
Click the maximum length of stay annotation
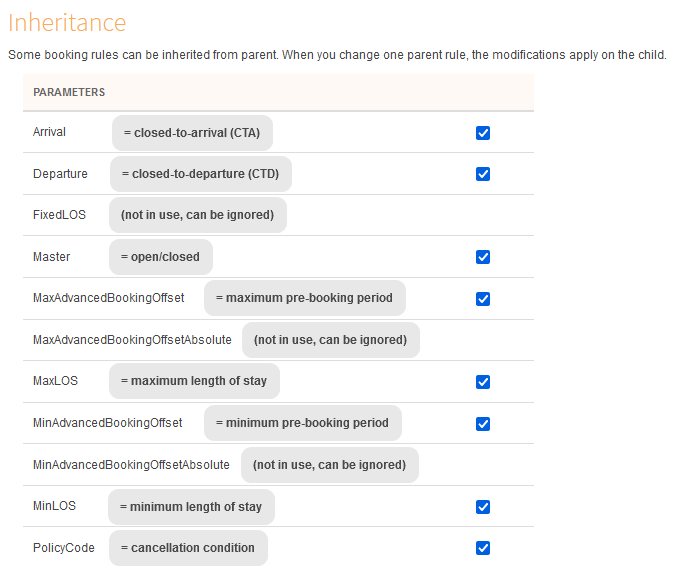tap(194, 381)
